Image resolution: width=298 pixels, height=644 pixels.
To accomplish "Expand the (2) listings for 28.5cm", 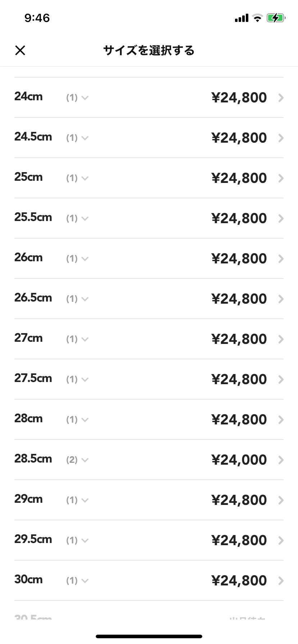I will [x=77, y=460].
